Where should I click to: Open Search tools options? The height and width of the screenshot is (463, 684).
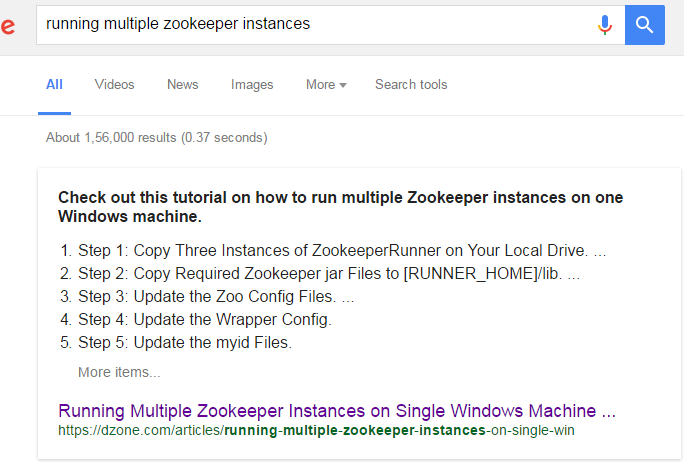[411, 84]
